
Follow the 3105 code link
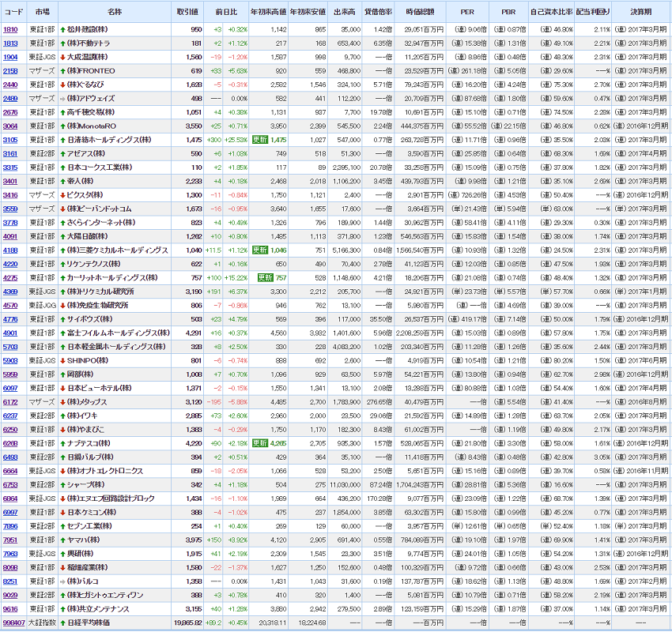[10, 140]
